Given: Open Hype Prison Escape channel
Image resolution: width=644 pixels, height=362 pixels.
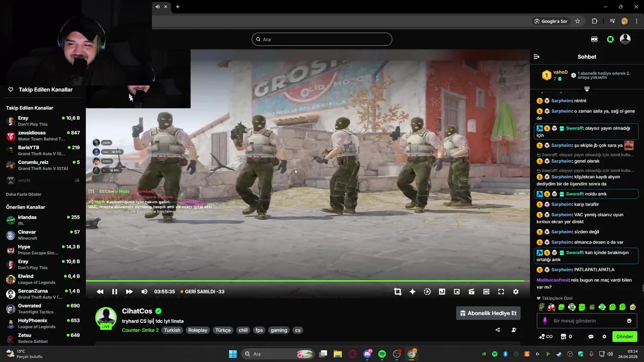Looking at the screenshot, I should [x=43, y=249].
